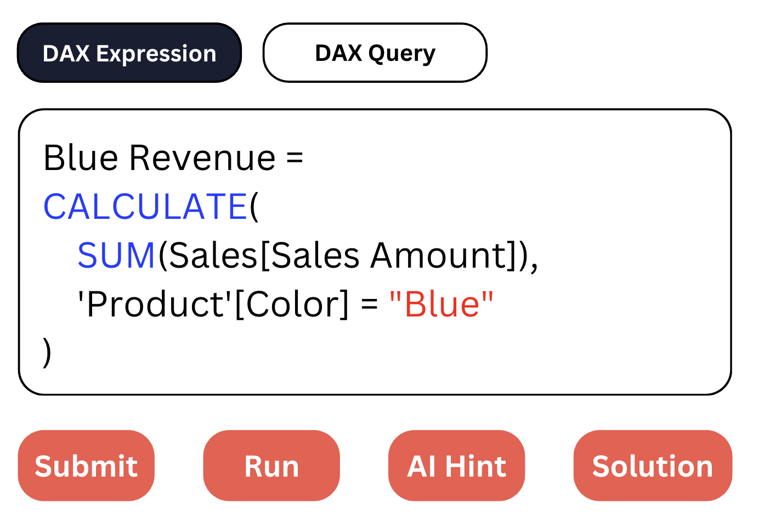Place cursor on the CALCULATE keyword
This screenshot has height=532, width=759.
[145, 207]
